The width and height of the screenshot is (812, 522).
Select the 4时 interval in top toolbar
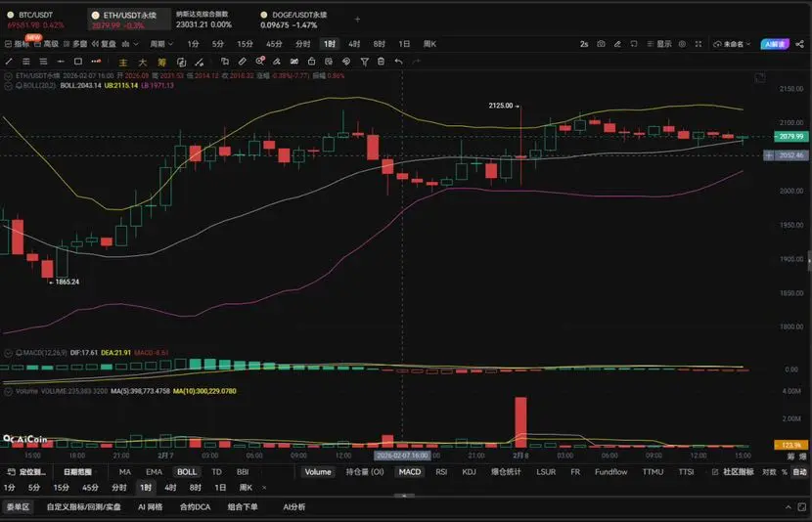tap(354, 44)
